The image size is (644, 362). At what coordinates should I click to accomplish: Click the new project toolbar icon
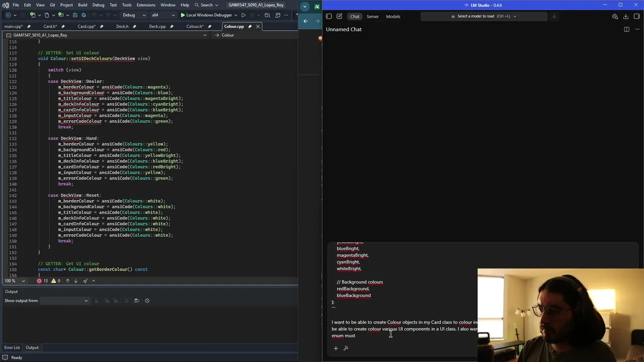(32, 15)
